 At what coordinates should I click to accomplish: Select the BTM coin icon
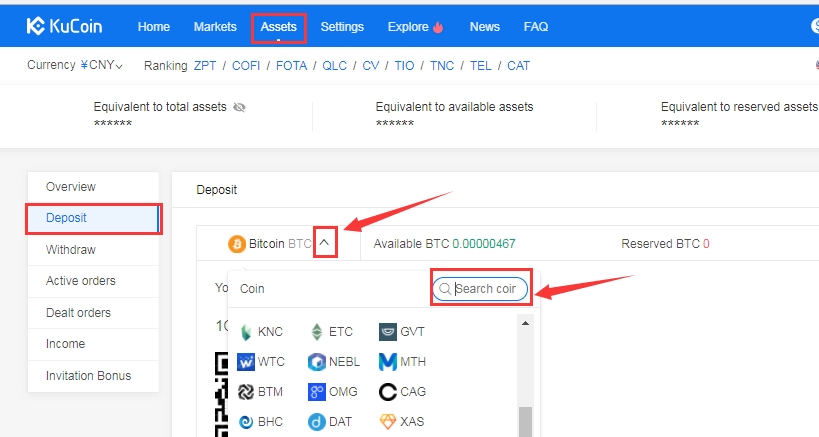click(245, 392)
